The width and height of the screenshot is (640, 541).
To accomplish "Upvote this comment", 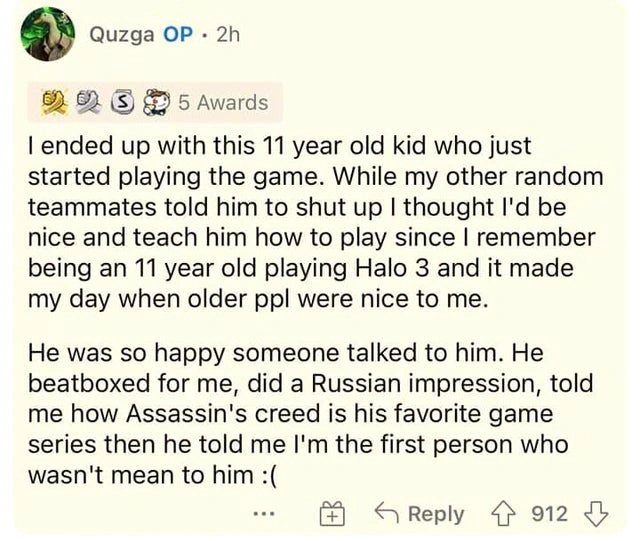I will [502, 514].
